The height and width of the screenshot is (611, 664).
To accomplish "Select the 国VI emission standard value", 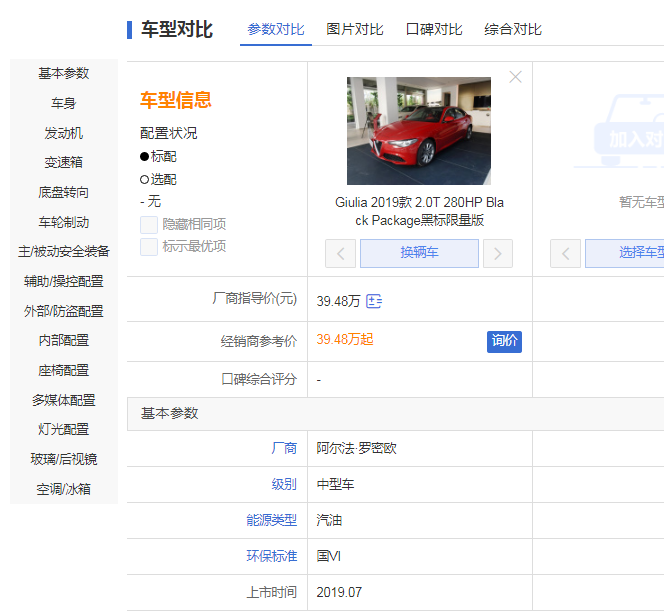I will coord(329,556).
